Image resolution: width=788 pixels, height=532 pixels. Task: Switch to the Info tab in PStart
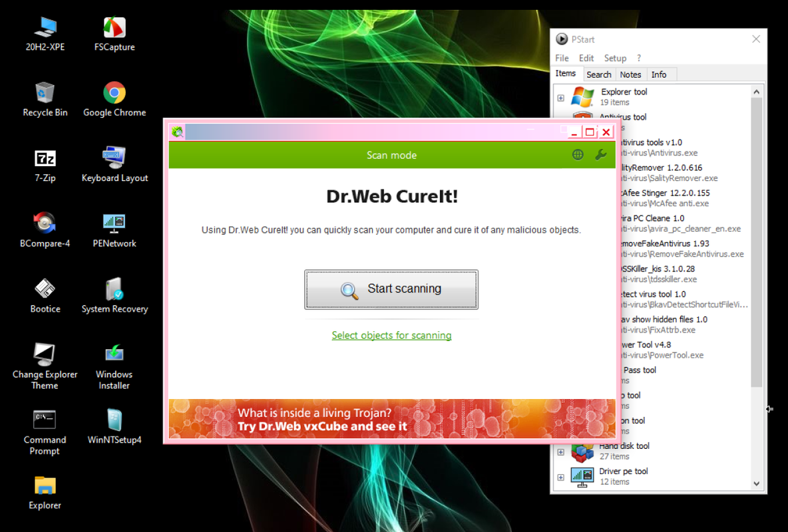click(659, 74)
